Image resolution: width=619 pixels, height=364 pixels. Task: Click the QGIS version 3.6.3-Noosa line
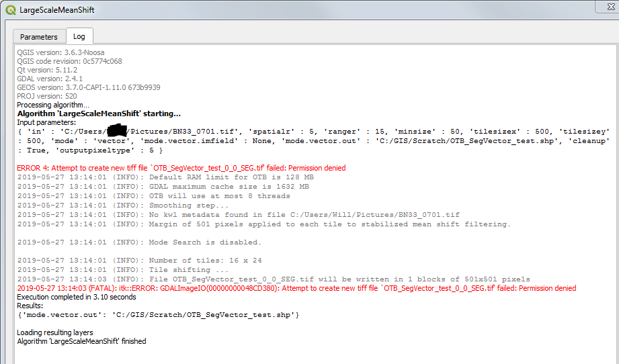(x=60, y=53)
